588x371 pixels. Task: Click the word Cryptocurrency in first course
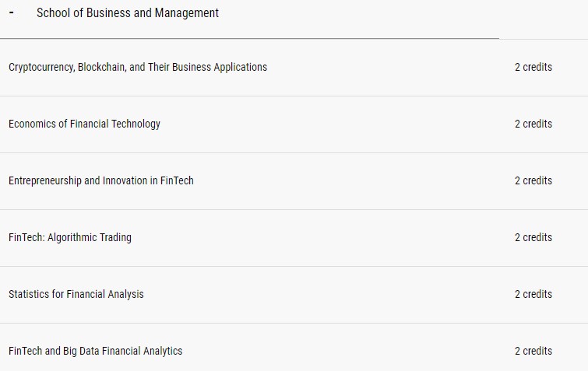pyautogui.click(x=40, y=68)
